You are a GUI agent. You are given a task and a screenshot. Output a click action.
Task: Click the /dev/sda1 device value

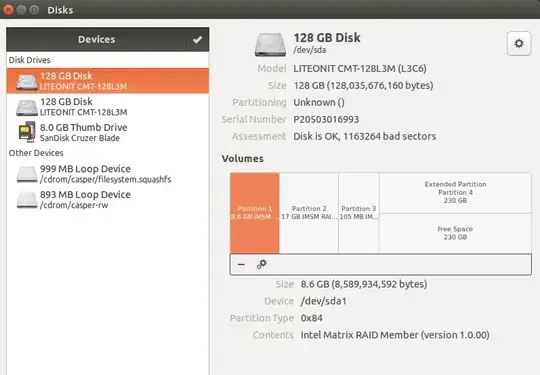pyautogui.click(x=323, y=301)
